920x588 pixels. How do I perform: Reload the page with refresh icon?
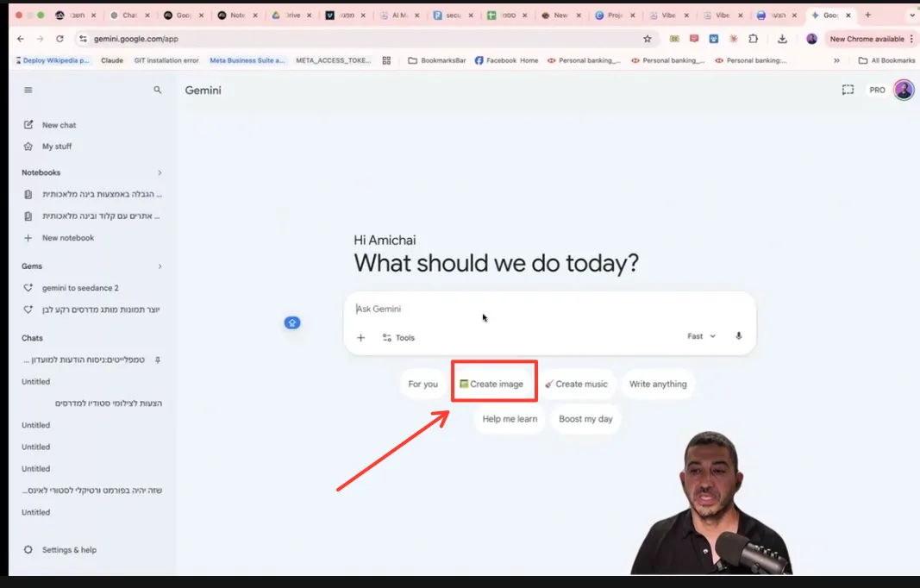[59, 39]
